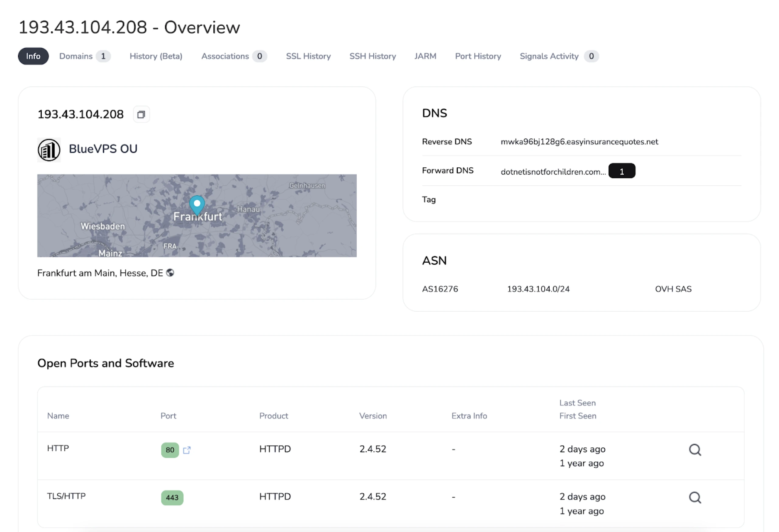This screenshot has width=779, height=532.
Task: Click the Version column header
Action: coord(373,416)
